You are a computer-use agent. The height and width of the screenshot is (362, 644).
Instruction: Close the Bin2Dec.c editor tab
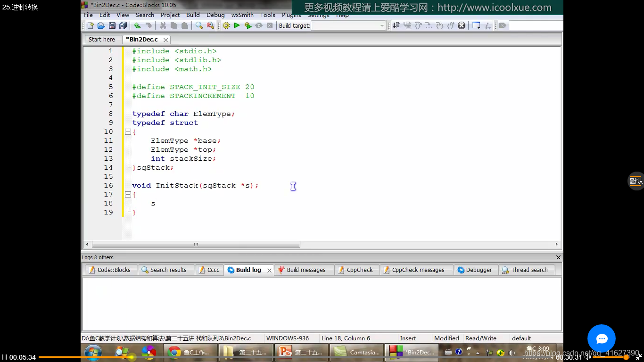click(x=165, y=40)
